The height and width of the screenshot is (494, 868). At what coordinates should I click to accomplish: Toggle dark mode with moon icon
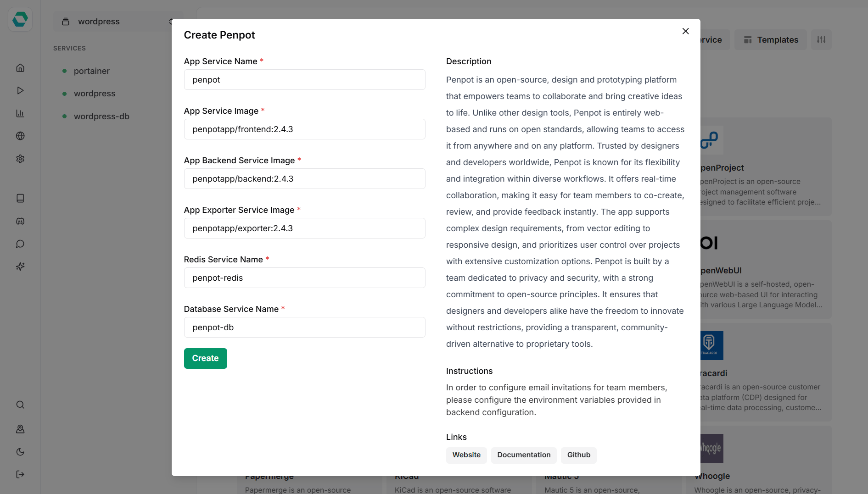pyautogui.click(x=20, y=452)
